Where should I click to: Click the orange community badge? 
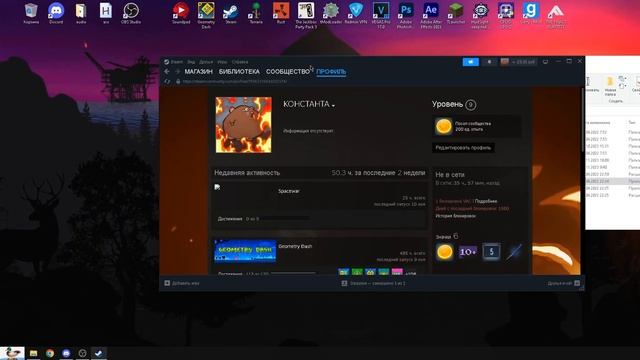(x=444, y=251)
